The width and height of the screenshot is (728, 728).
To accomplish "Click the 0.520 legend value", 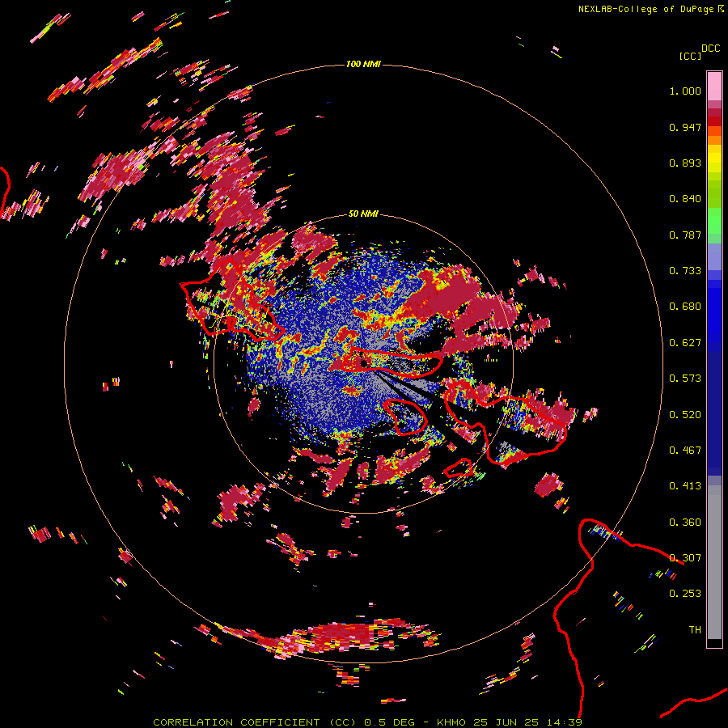I will pyautogui.click(x=685, y=415).
